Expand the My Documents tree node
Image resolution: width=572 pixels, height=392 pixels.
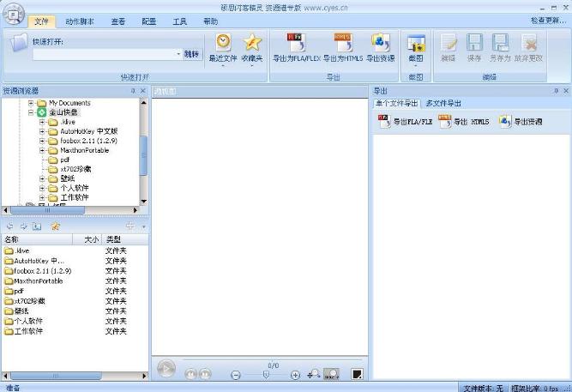coord(31,103)
